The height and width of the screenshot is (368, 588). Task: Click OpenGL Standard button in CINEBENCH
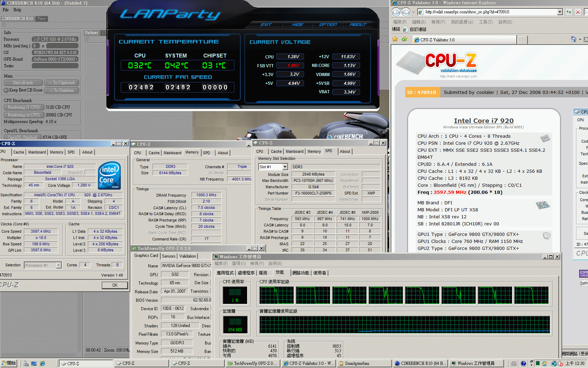point(22,137)
